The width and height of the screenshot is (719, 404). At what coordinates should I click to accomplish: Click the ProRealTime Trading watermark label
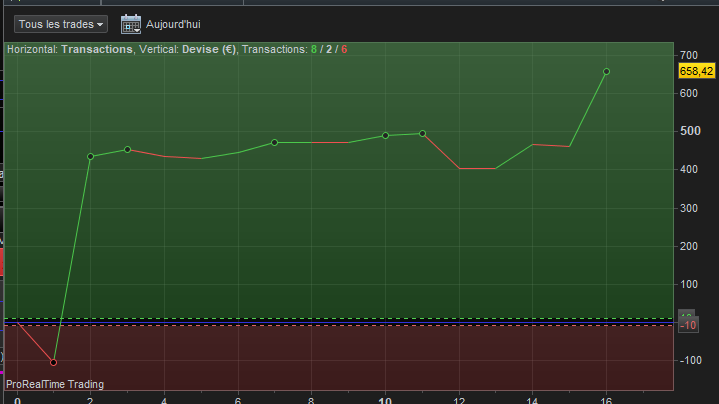[55, 384]
